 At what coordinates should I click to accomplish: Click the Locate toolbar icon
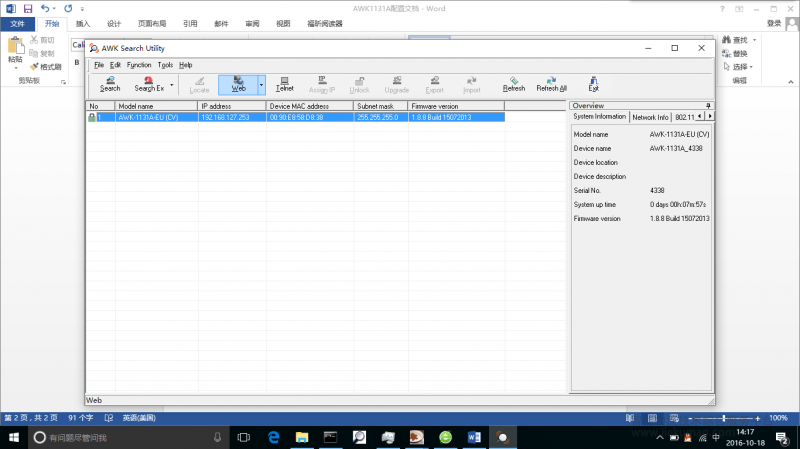point(199,85)
